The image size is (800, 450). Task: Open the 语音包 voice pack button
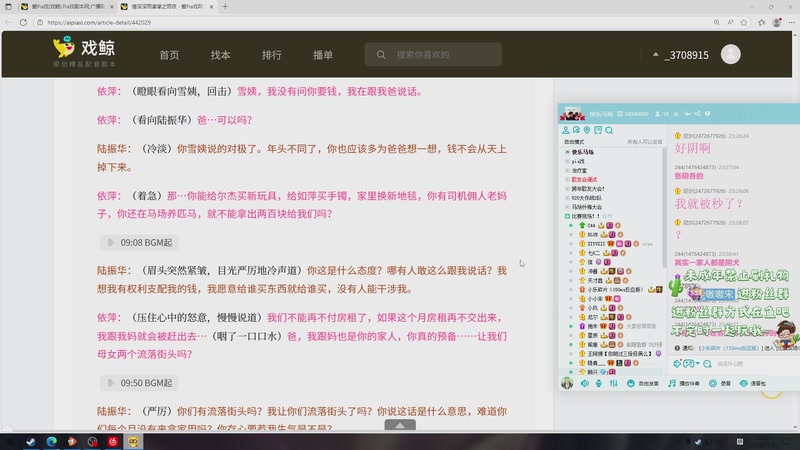[753, 383]
